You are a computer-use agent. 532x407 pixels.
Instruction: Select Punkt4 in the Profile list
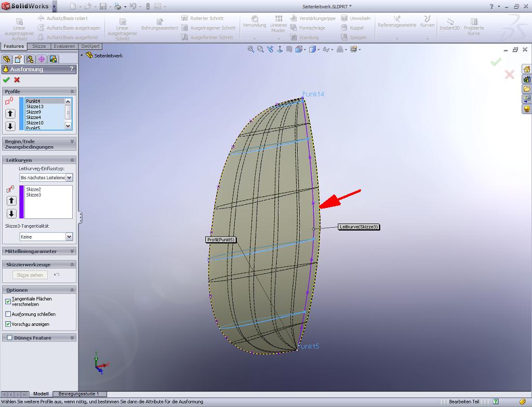click(33, 101)
